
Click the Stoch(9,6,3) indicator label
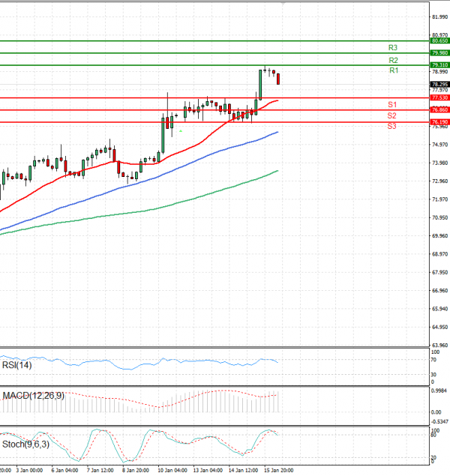(25, 444)
